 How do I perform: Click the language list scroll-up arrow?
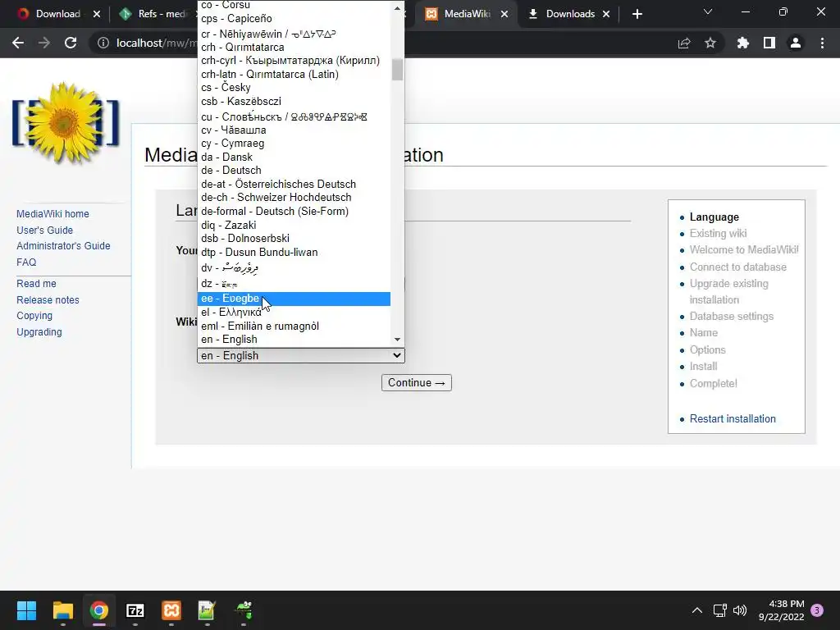(x=397, y=8)
